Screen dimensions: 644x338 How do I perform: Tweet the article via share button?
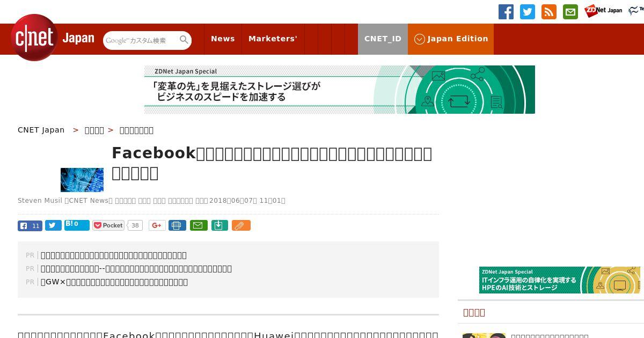(53, 225)
